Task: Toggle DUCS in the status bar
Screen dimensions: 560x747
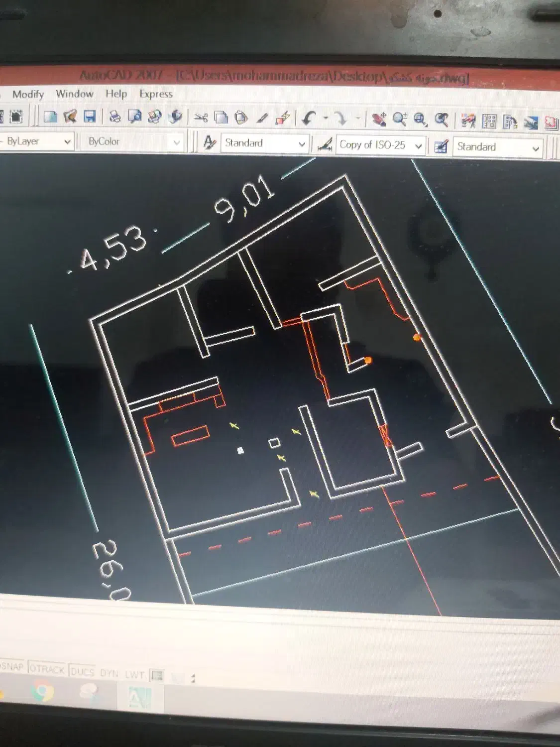Action: coord(83,672)
